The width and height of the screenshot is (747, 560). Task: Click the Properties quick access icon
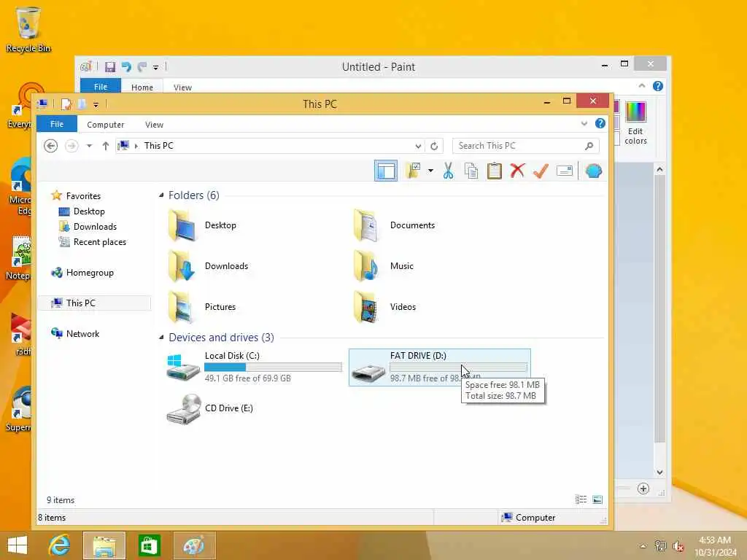66,104
